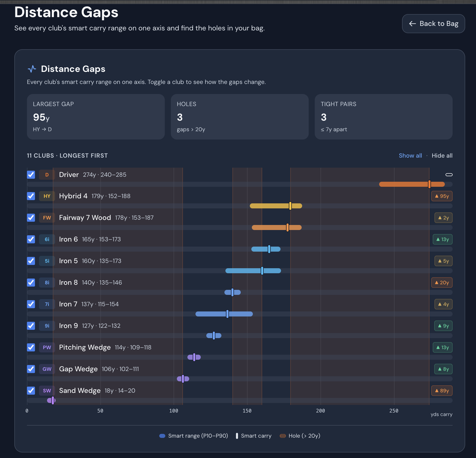The height and width of the screenshot is (458, 476).
Task: Click the small pill marker on Driver row
Action: (449, 175)
